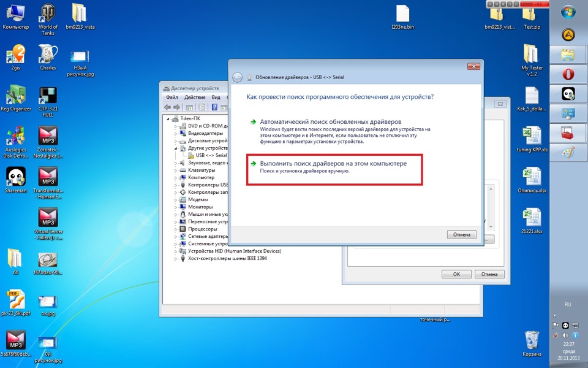Open Windows Explorer taskbar button
This screenshot has width=588, height=368.
pyautogui.click(x=568, y=55)
